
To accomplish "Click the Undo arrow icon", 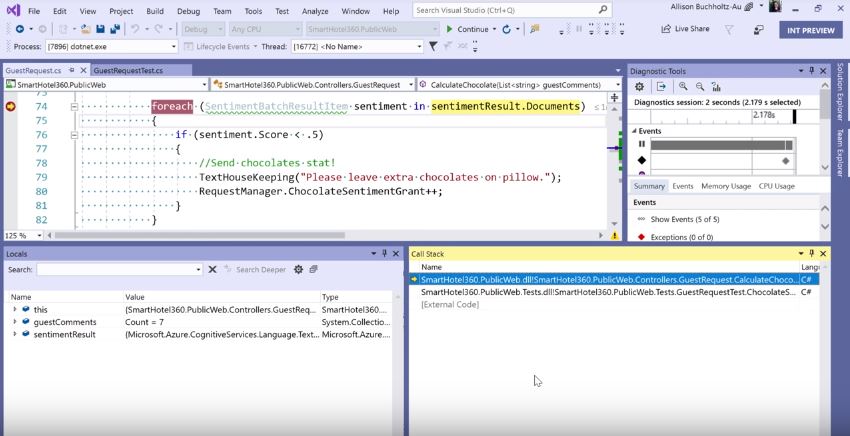I will pos(135,29).
